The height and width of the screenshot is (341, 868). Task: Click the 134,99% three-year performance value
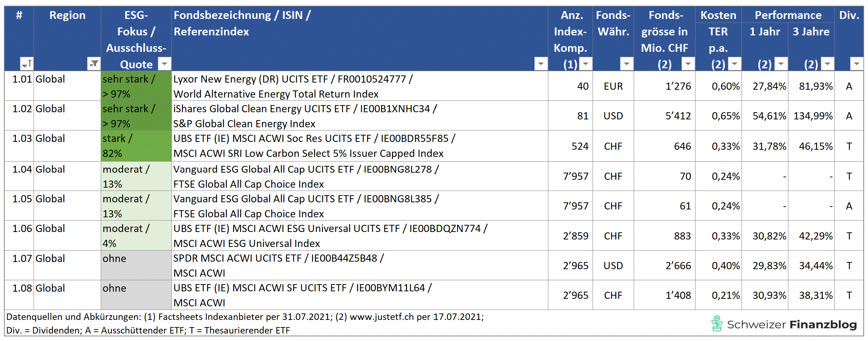pos(813,116)
